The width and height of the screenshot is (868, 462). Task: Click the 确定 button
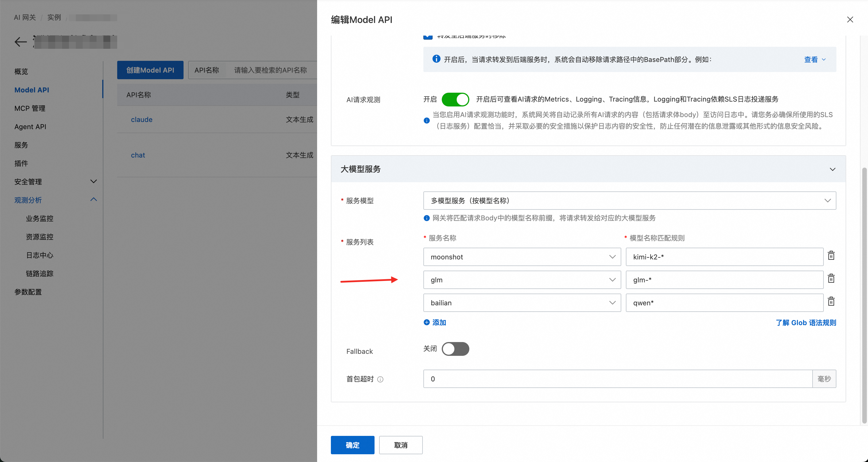coord(352,445)
